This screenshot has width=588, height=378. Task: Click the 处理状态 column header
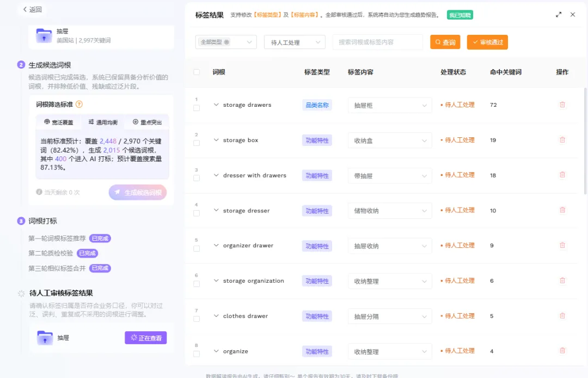click(453, 72)
